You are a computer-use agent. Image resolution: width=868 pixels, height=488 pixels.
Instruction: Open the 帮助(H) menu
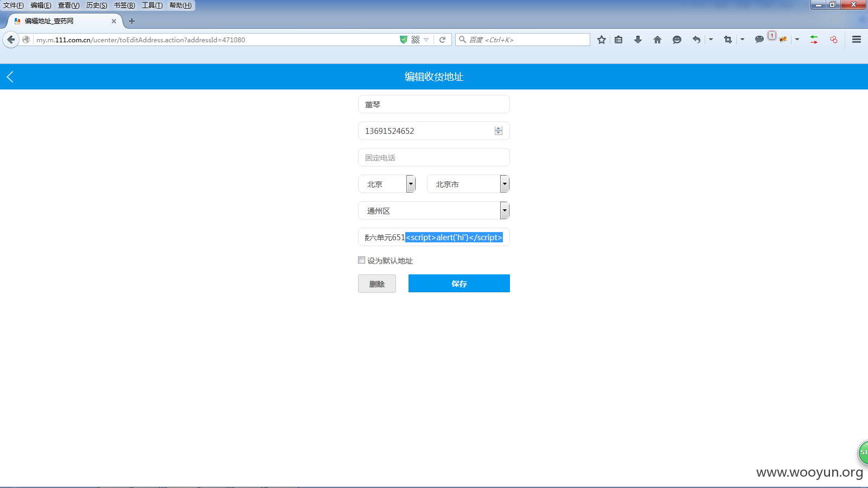(180, 5)
